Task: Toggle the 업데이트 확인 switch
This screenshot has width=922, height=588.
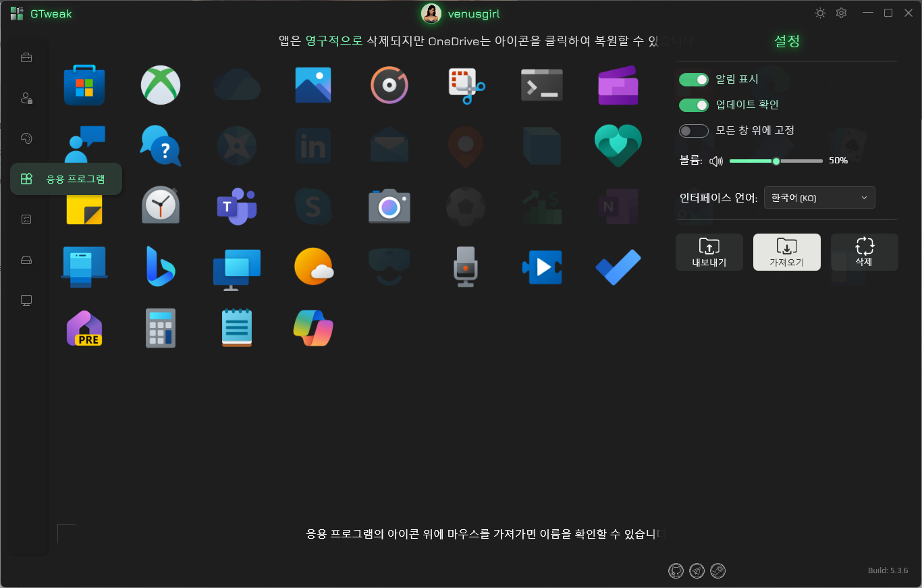Action: [694, 105]
